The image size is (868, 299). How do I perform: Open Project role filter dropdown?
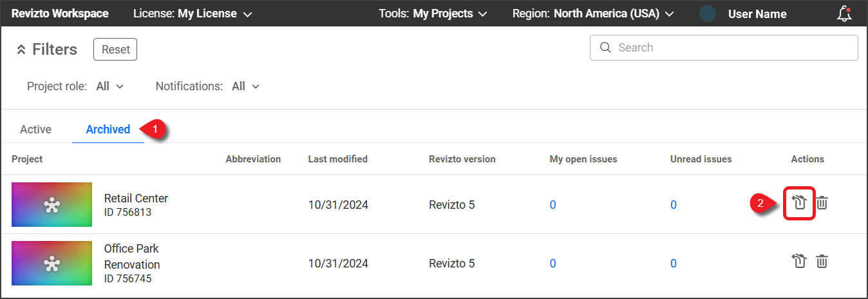[x=109, y=86]
